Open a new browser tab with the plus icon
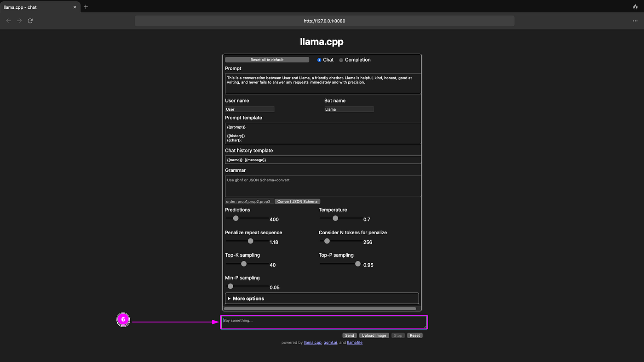The image size is (644, 362). [x=86, y=7]
